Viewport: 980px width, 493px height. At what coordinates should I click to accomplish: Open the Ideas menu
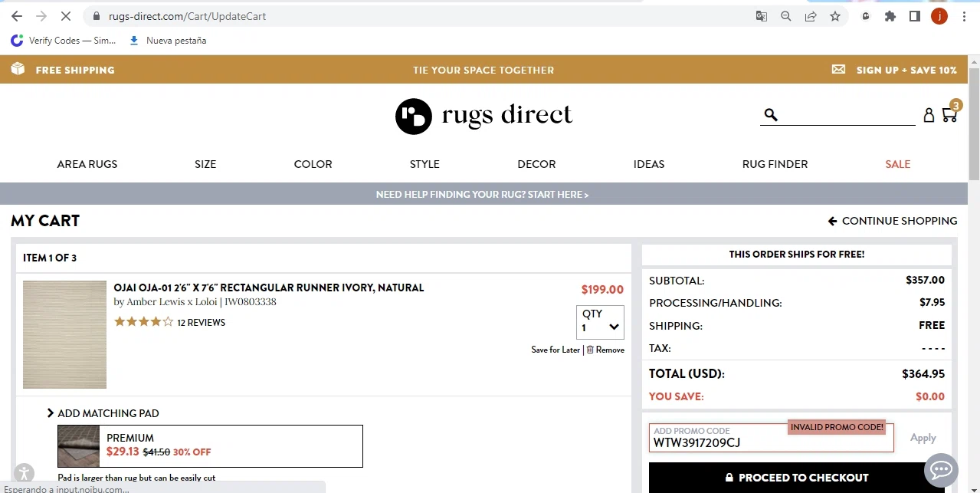[649, 164]
